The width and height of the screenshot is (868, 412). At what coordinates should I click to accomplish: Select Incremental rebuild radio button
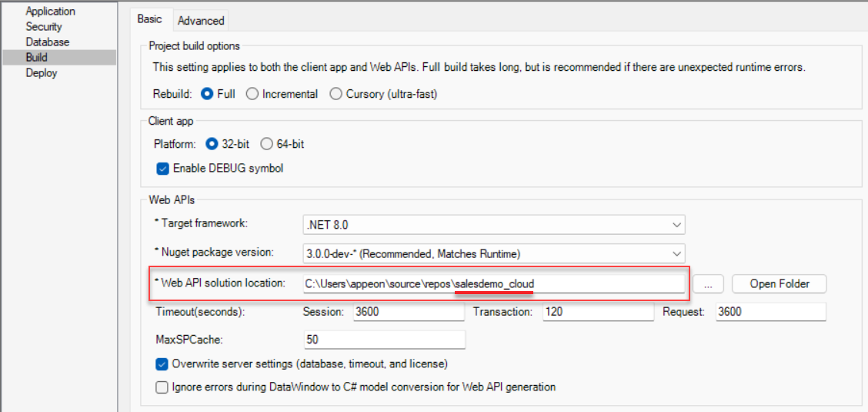[252, 94]
